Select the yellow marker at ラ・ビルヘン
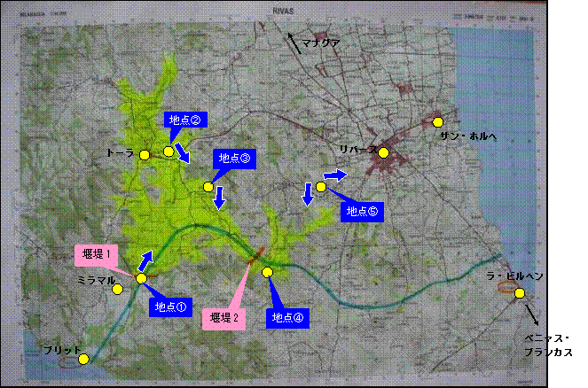Viewport: 588px width, 388px height. (x=519, y=292)
